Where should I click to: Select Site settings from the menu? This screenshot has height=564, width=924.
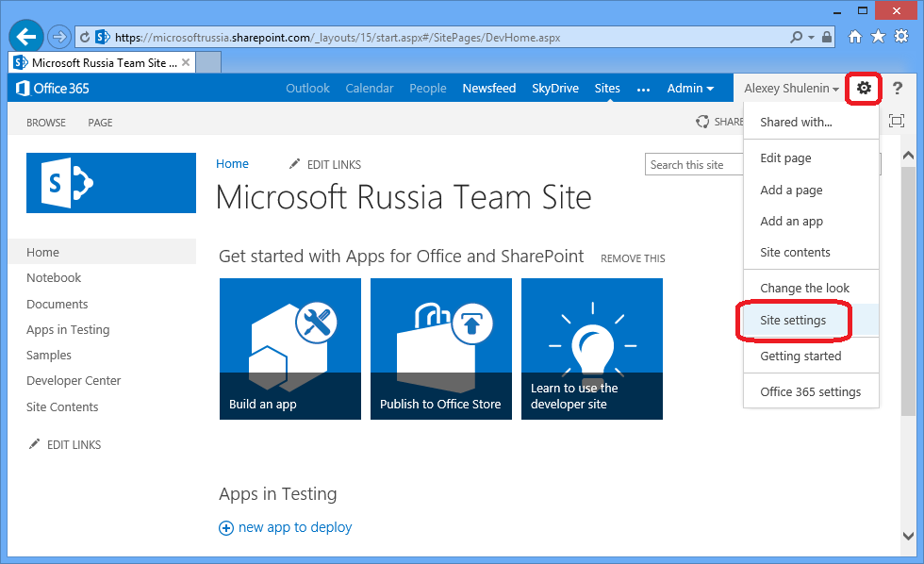(793, 321)
